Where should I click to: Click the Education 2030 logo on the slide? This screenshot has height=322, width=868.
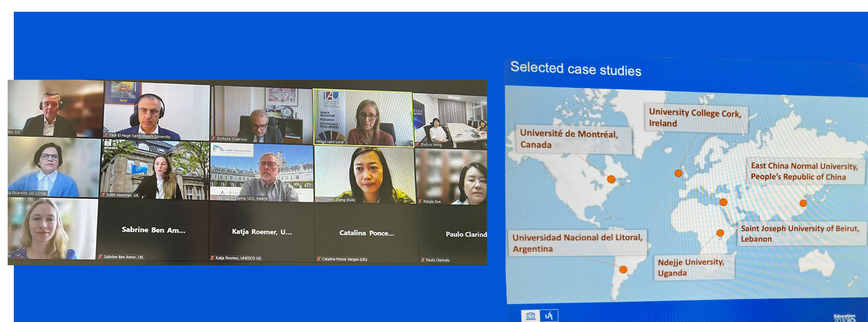coord(845,317)
